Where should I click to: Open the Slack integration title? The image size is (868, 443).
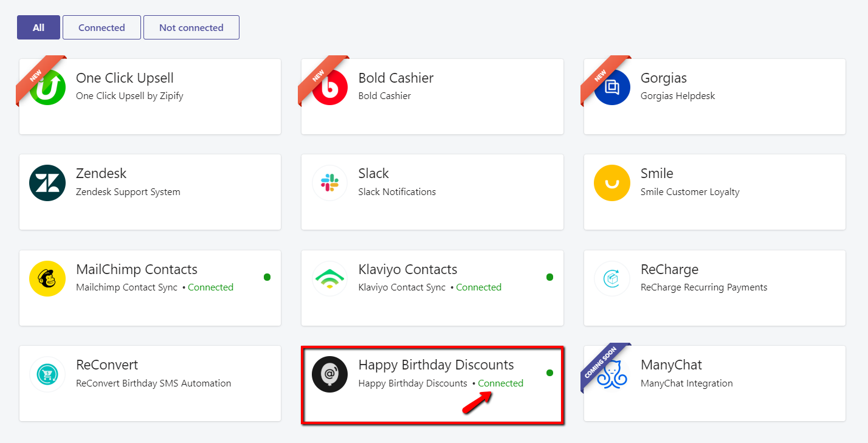point(374,173)
